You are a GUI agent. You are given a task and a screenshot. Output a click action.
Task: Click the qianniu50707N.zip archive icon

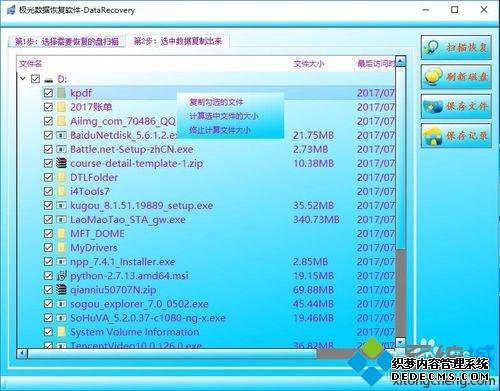click(x=61, y=290)
